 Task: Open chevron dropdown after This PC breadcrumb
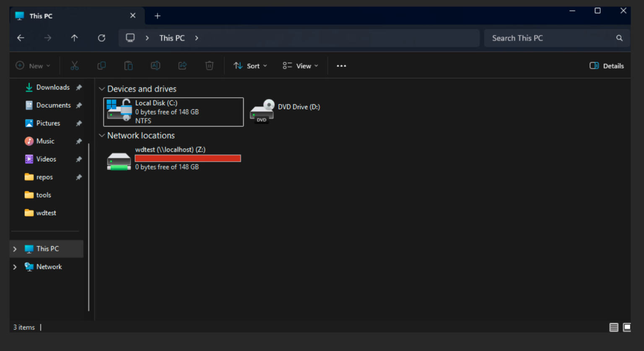click(x=197, y=38)
